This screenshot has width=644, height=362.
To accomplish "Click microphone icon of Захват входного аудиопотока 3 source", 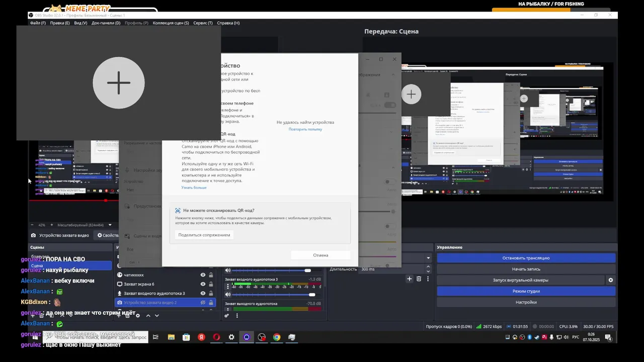I will tap(120, 293).
